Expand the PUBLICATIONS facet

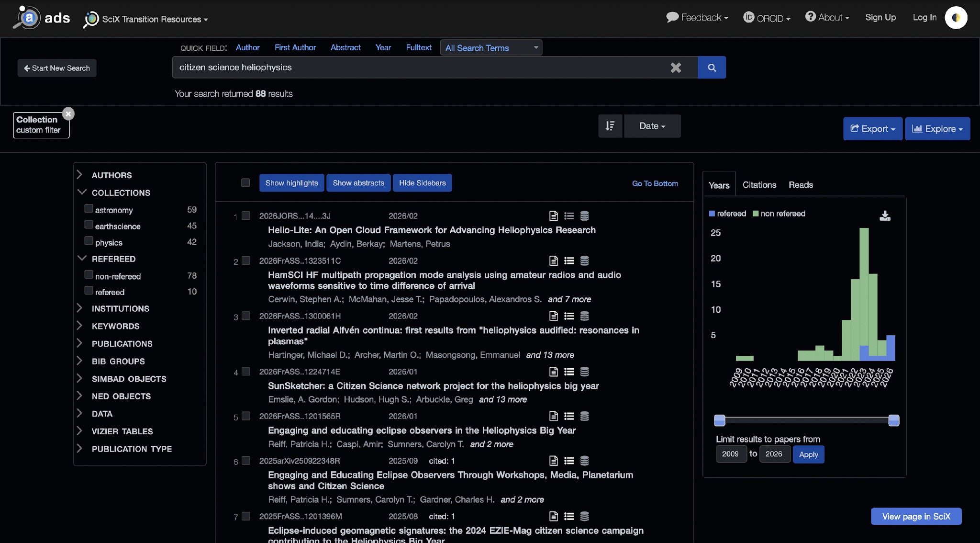point(80,343)
